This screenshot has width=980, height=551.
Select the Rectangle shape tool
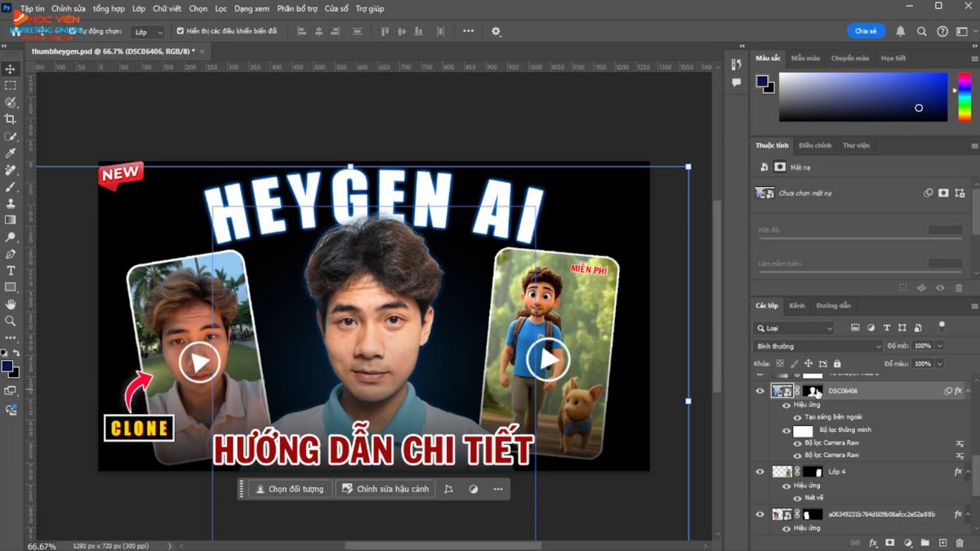[x=11, y=287]
